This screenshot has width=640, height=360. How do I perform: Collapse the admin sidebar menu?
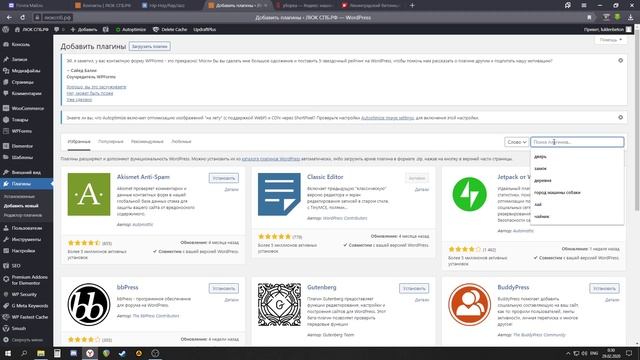click(27, 340)
